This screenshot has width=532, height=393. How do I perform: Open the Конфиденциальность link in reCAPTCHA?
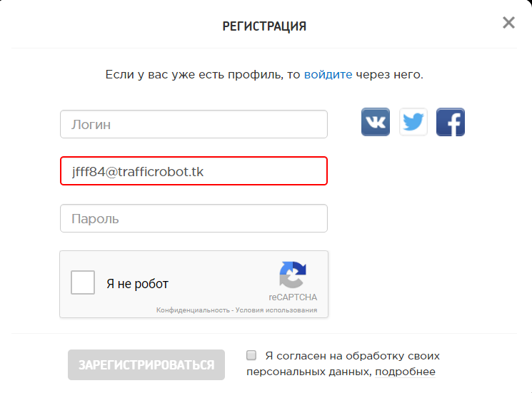(193, 310)
